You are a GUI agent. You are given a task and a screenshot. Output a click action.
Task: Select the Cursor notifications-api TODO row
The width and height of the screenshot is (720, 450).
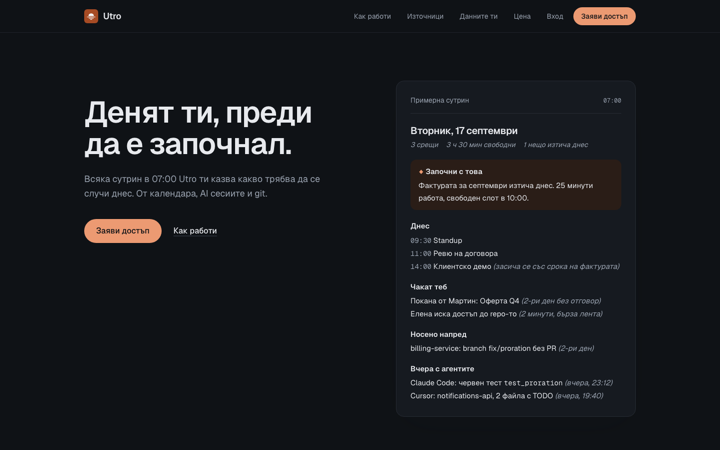tap(506, 396)
